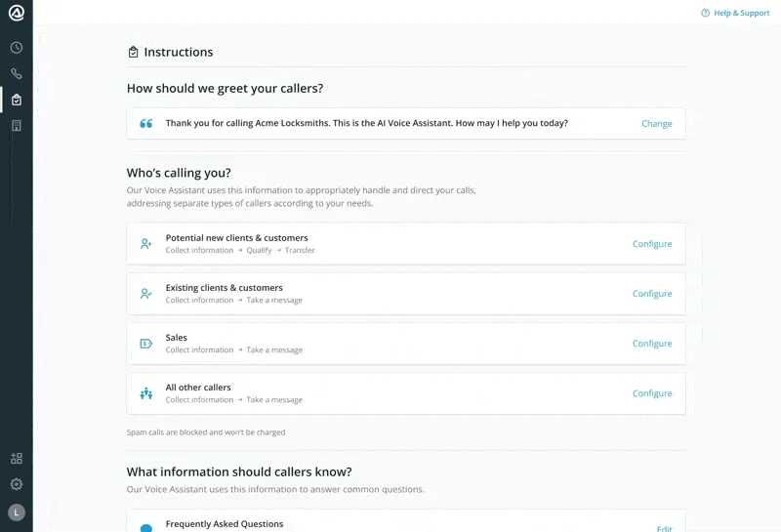Configure Existing clients & customers
Image resolution: width=781 pixels, height=532 pixels.
(x=652, y=294)
